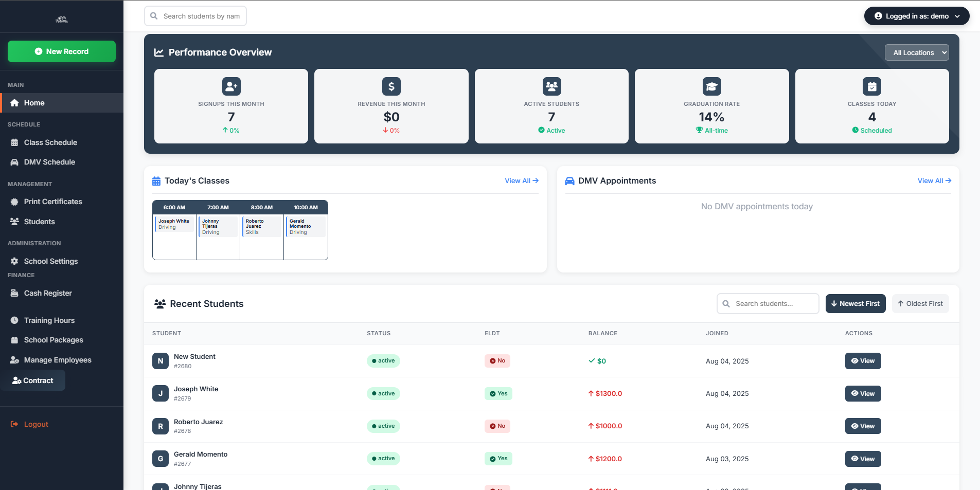Image resolution: width=980 pixels, height=490 pixels.
Task: Open the DMV Schedule section via its car icon
Action: point(14,162)
